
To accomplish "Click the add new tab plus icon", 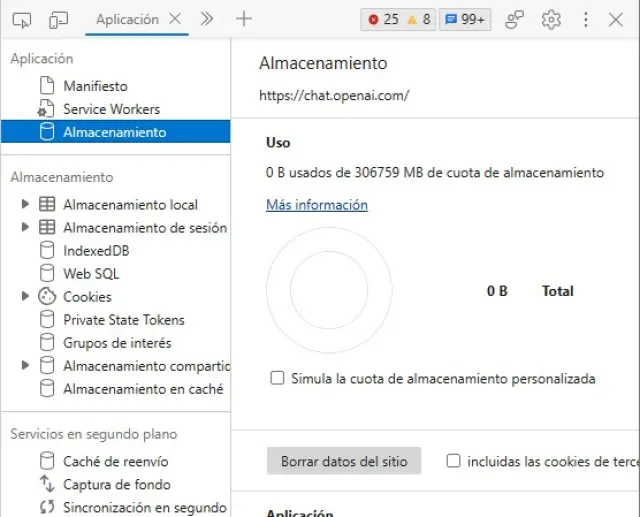I will [x=244, y=19].
